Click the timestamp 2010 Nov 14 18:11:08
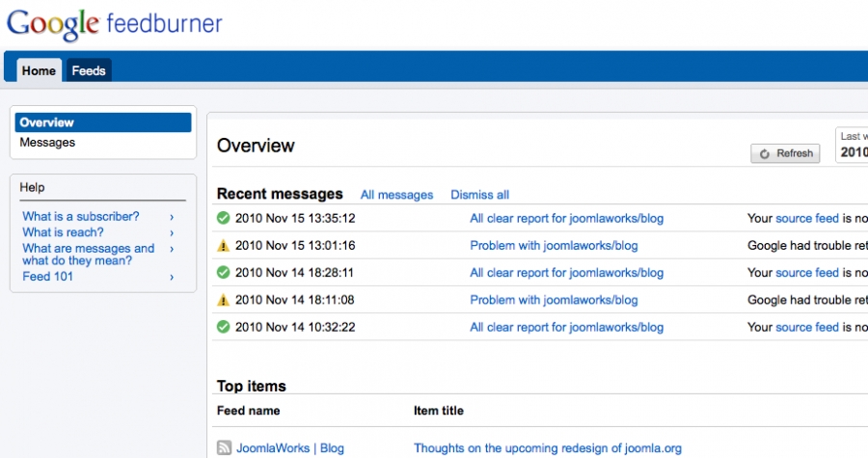 pyautogui.click(x=295, y=300)
